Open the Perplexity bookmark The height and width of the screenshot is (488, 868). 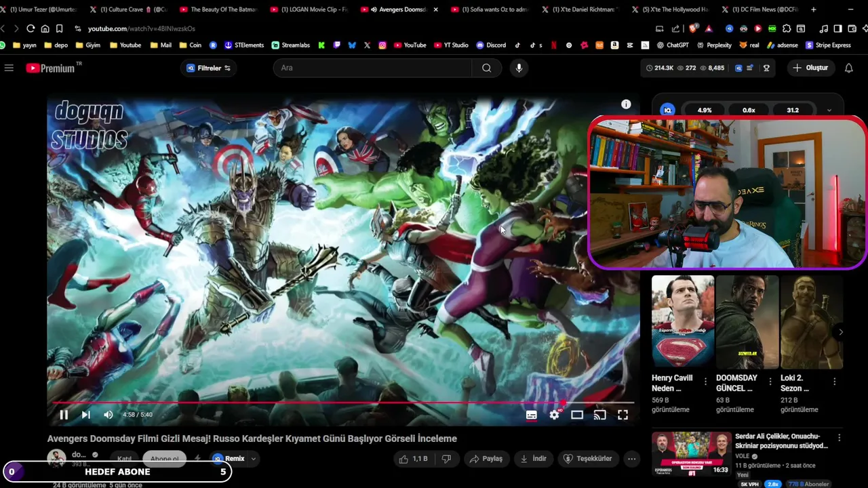coord(713,45)
